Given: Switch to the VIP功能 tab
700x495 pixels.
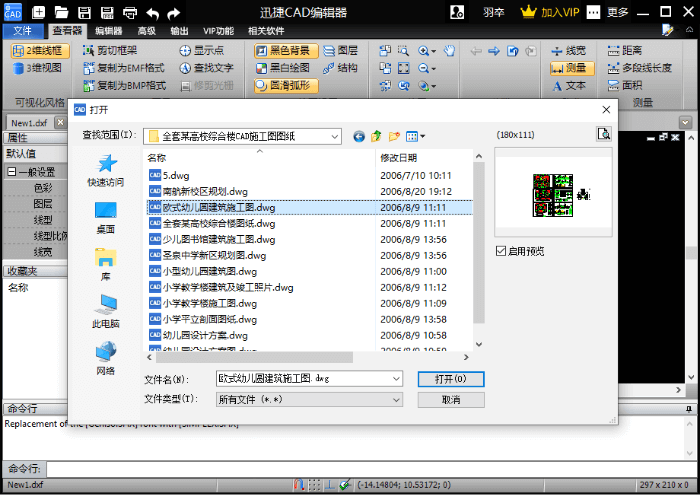Looking at the screenshot, I should tap(218, 31).
